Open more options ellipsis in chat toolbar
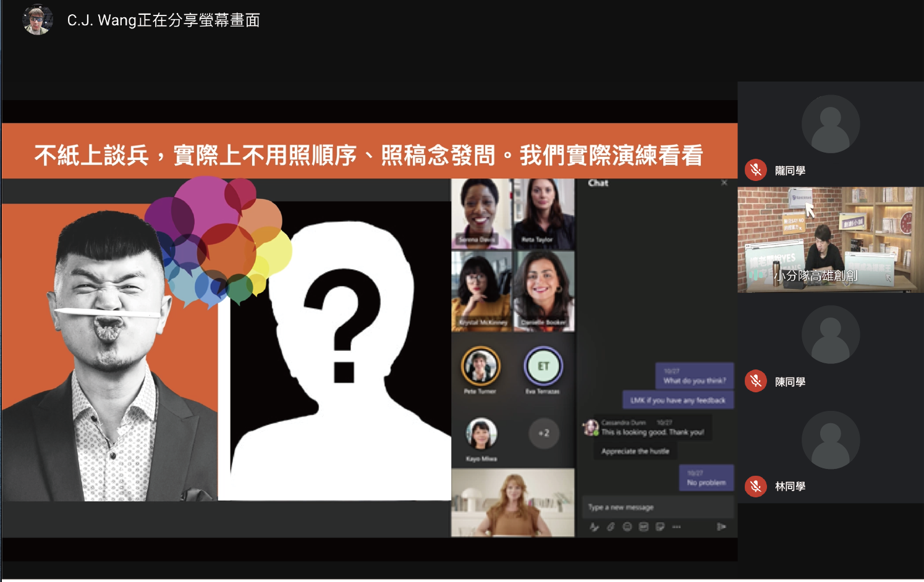Image resolution: width=924 pixels, height=582 pixels. click(x=677, y=527)
